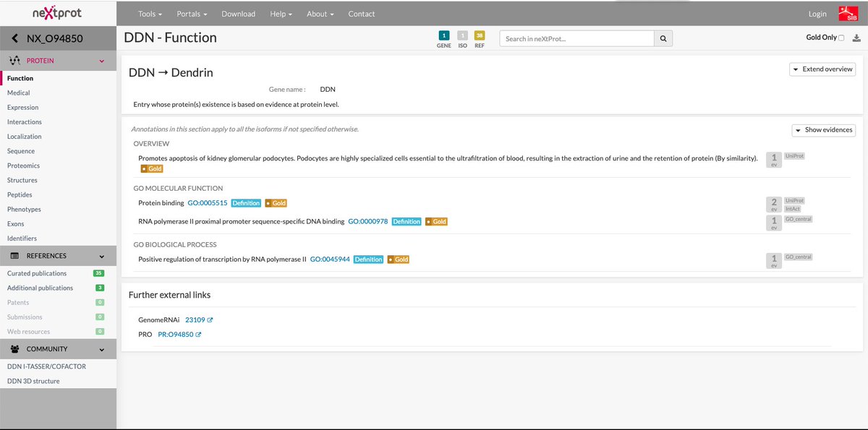
Task: Click the REFERENCES section list icon
Action: pyautogui.click(x=14, y=256)
